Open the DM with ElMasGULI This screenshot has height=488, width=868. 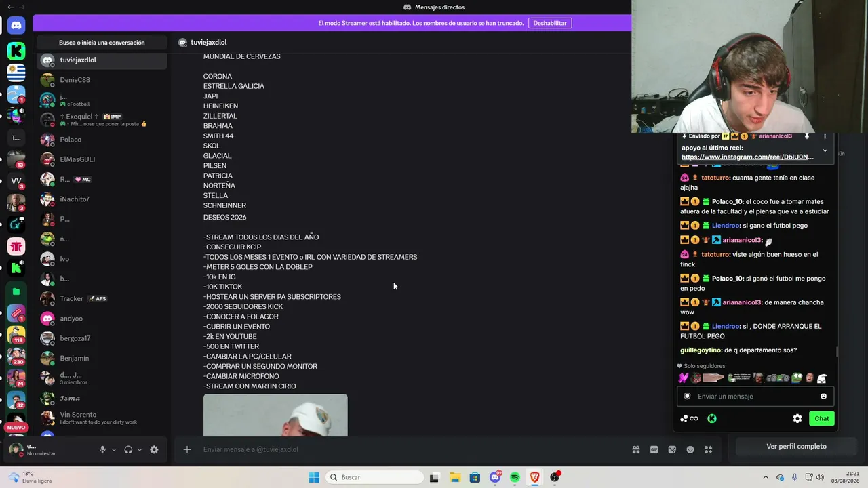102,159
